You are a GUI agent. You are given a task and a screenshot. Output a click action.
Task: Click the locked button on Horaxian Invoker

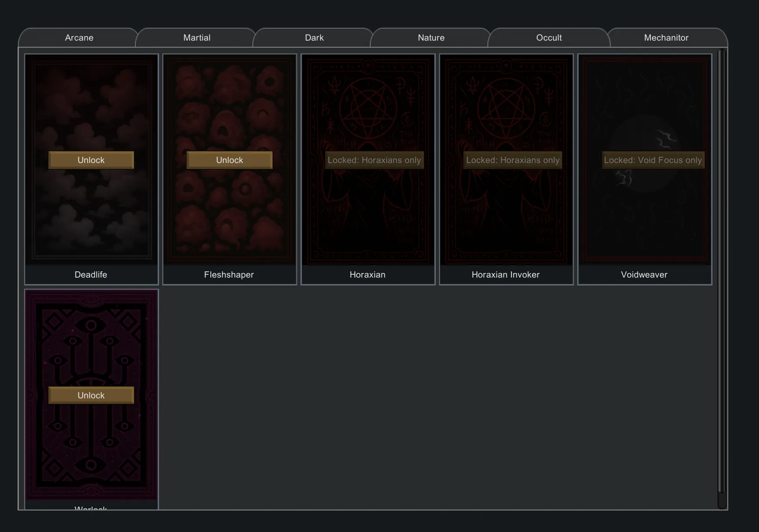coord(513,160)
